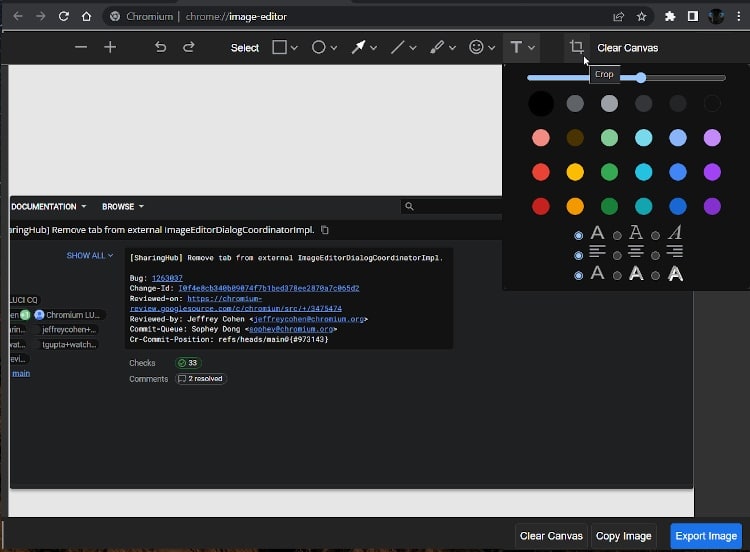Expand the ellipse shape dropdown
The image size is (750, 552).
pos(333,48)
